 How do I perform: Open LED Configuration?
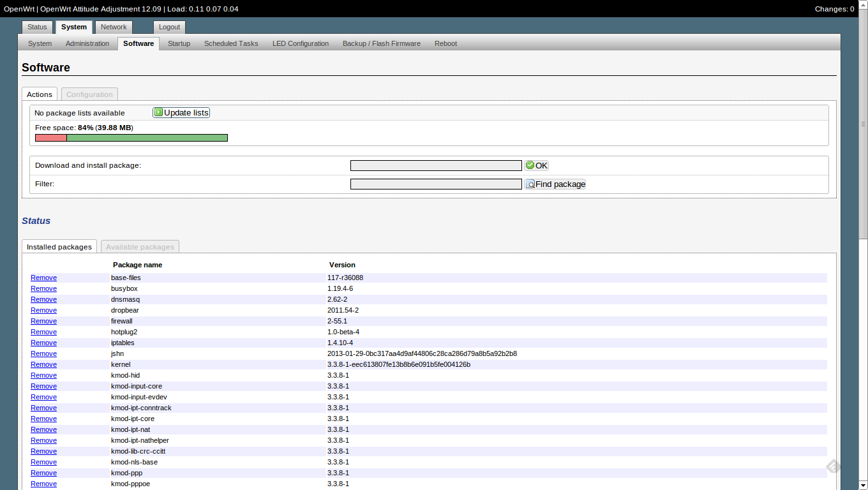point(301,43)
